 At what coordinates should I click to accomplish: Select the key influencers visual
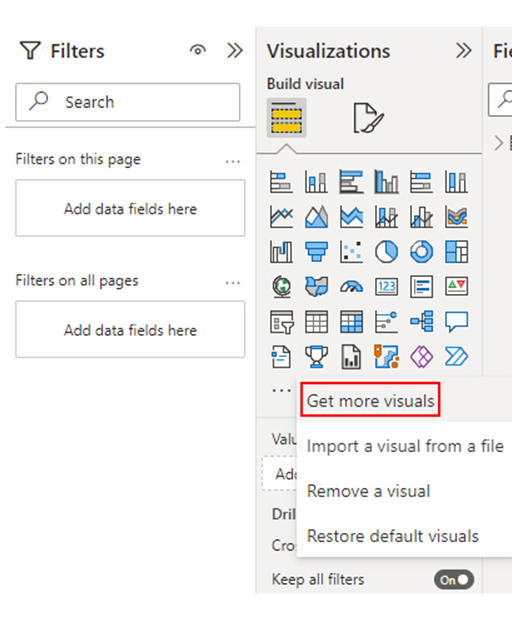pos(386,321)
